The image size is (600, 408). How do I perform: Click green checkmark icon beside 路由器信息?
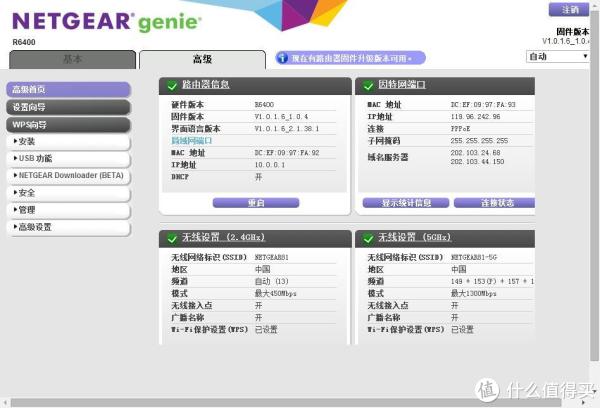172,86
